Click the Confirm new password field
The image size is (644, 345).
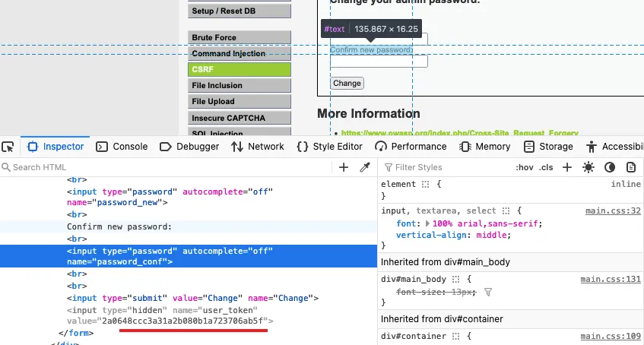379,61
